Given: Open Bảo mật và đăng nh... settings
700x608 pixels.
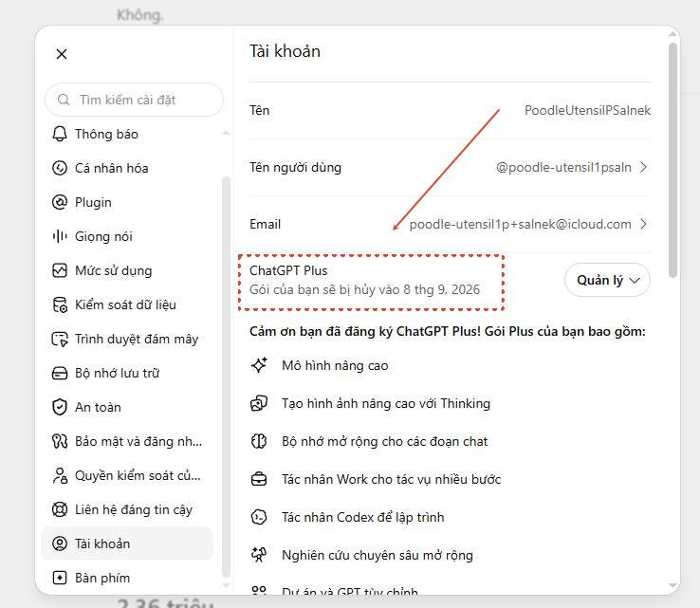Looking at the screenshot, I should click(127, 441).
